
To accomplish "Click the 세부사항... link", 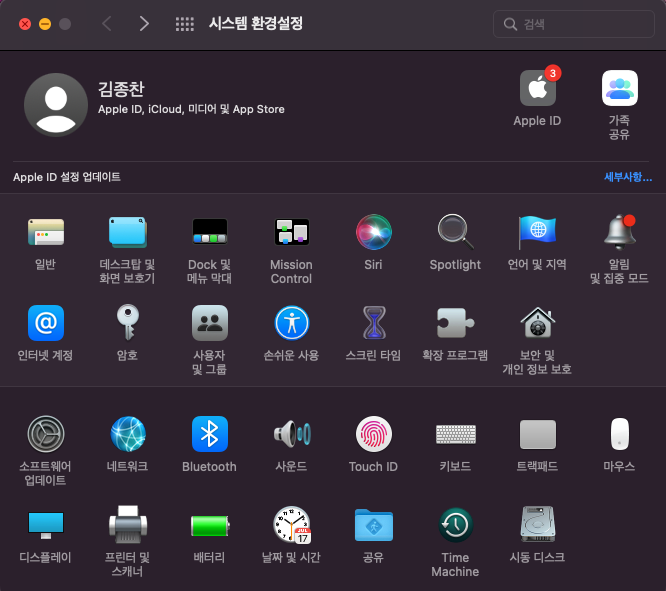I will pos(627,177).
